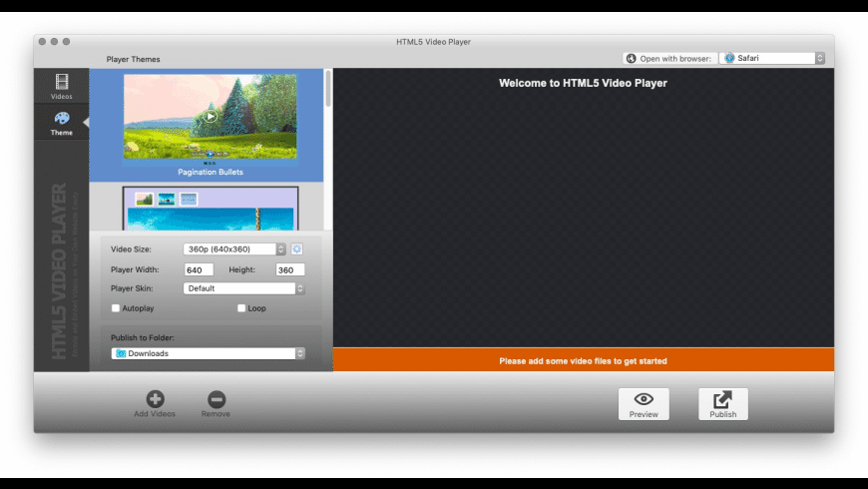Click play icon on Pagination Bullets thumbnail

click(x=210, y=117)
